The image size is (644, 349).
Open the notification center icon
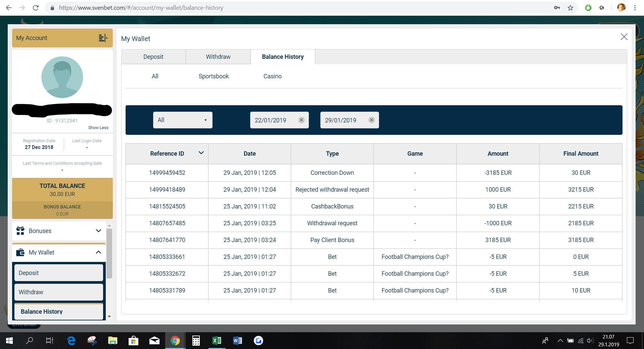click(x=630, y=341)
